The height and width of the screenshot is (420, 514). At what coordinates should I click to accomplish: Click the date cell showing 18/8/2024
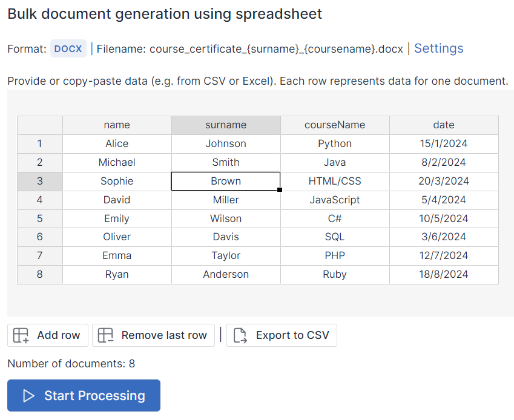[x=444, y=274]
